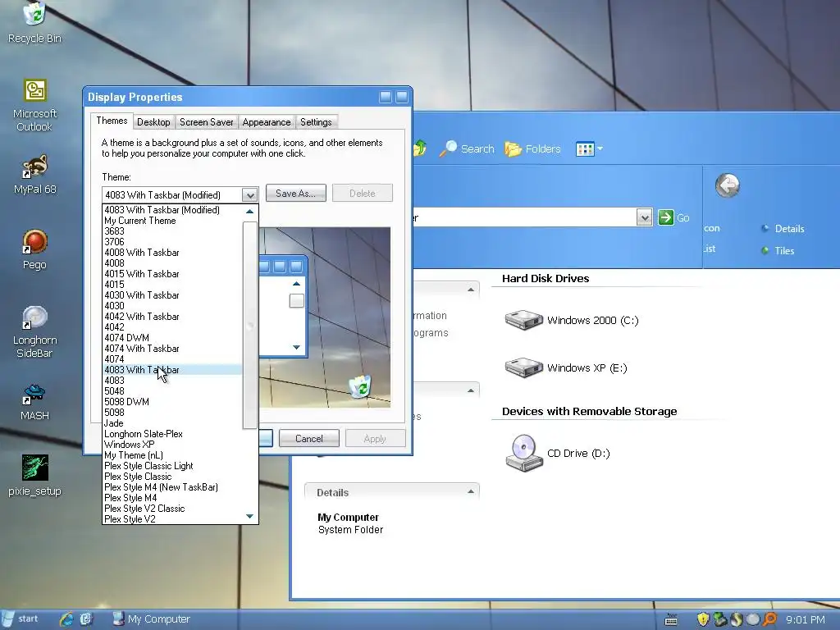840x630 pixels.
Task: Click the green Go arrow button
Action: pyautogui.click(x=665, y=217)
